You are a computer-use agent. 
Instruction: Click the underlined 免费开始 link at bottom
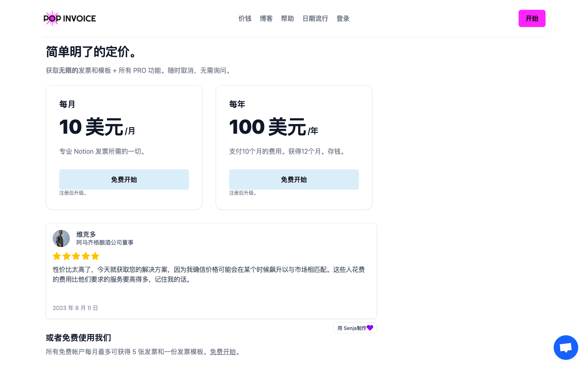[223, 352]
